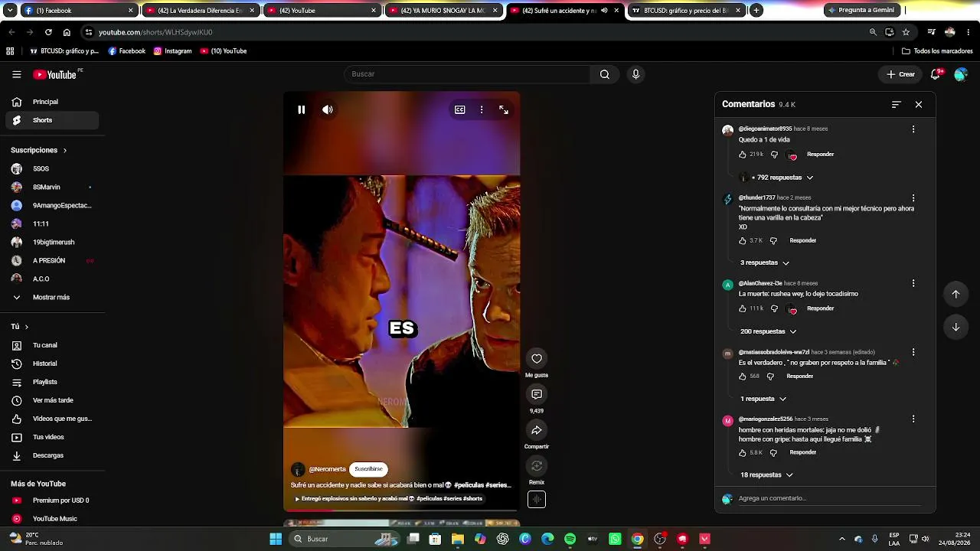Image resolution: width=980 pixels, height=551 pixels.
Task: Open the @Neromerta channel link
Action: pos(327,469)
